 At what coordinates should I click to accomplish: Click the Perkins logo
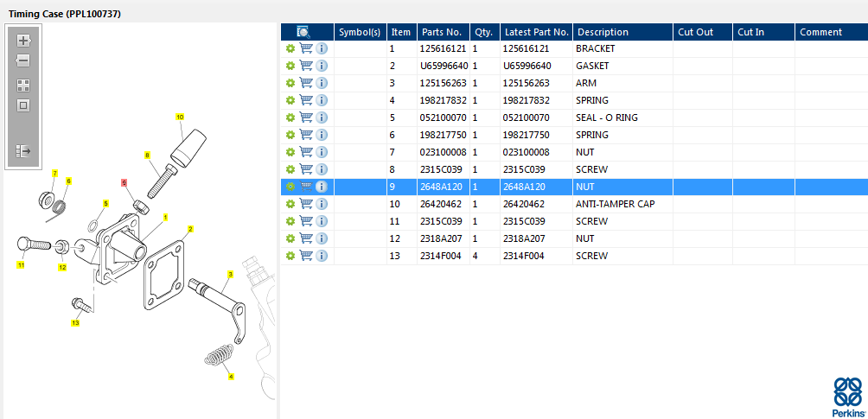(x=847, y=397)
